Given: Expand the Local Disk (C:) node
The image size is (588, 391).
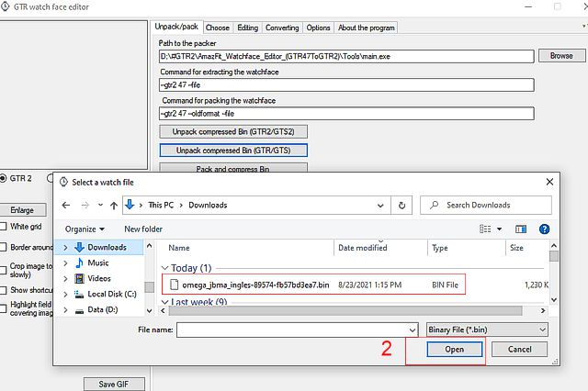Looking at the screenshot, I should pyautogui.click(x=65, y=295).
